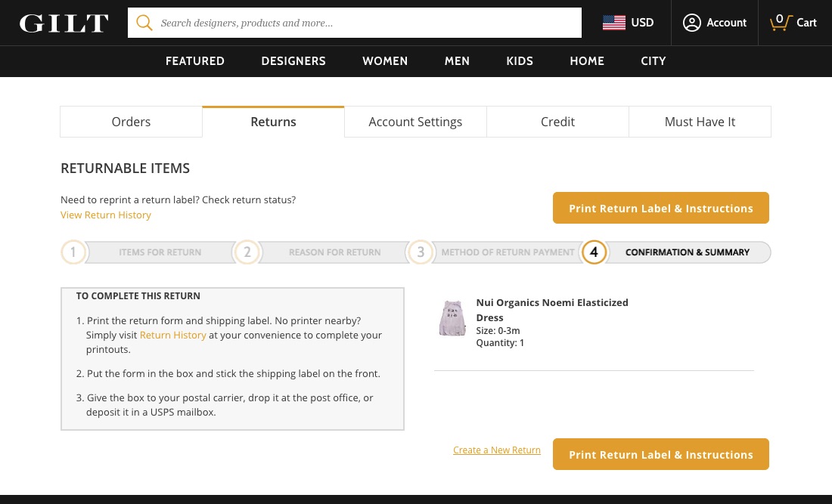Click the step 1 circle icon
The width and height of the screenshot is (832, 504).
coord(73,252)
